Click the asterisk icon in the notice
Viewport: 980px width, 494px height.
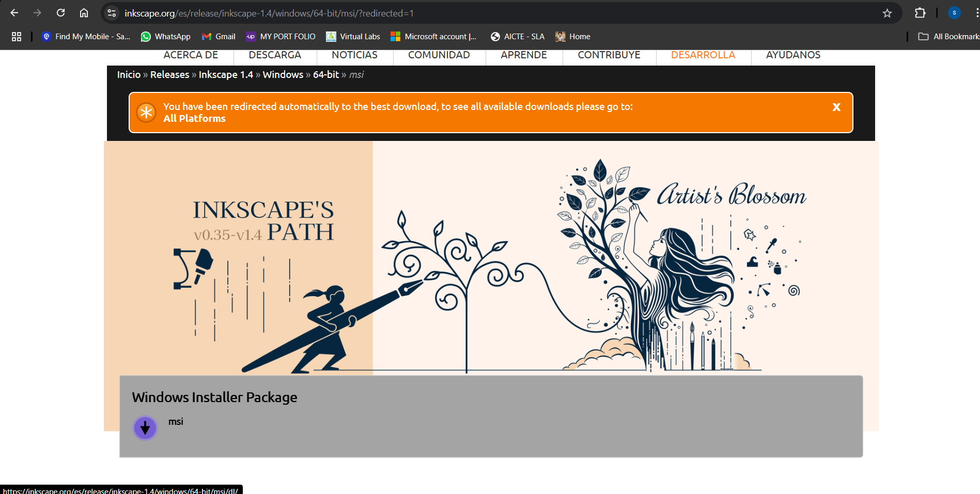click(146, 112)
